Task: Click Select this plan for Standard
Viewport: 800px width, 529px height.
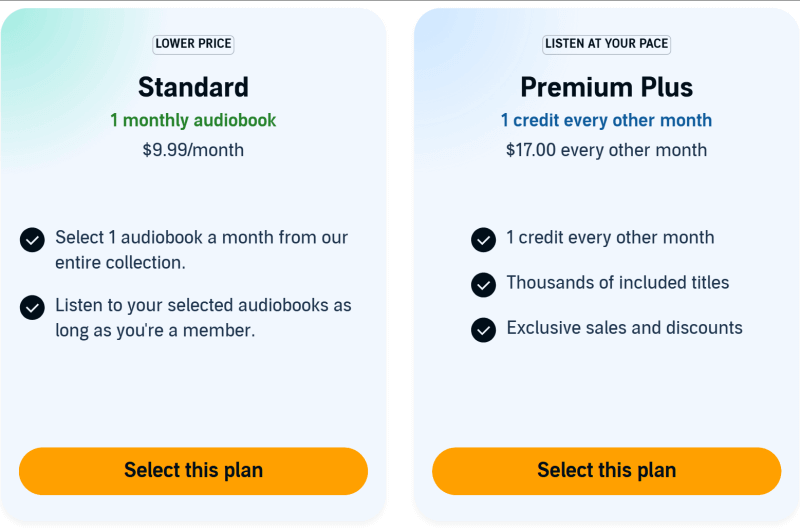Action: [193, 471]
